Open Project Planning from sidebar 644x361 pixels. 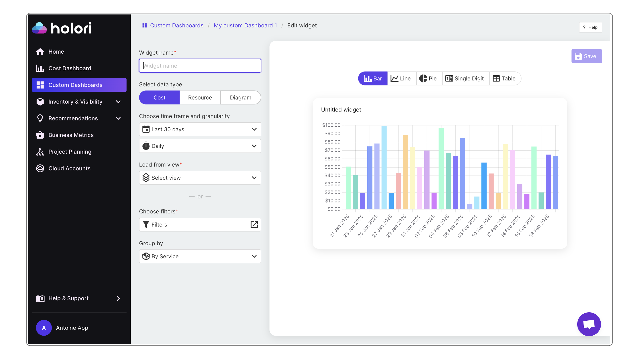pyautogui.click(x=70, y=152)
